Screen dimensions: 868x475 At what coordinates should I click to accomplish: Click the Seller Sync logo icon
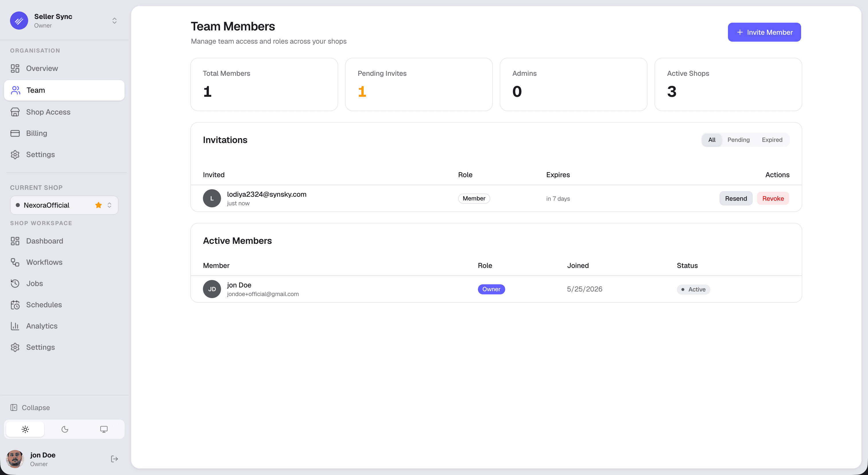coord(19,21)
